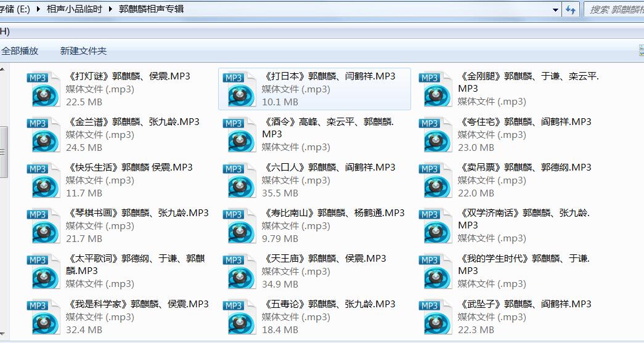Click the MP3 icon for 《寿比南山》
This screenshot has width=644, height=343.
click(x=240, y=225)
